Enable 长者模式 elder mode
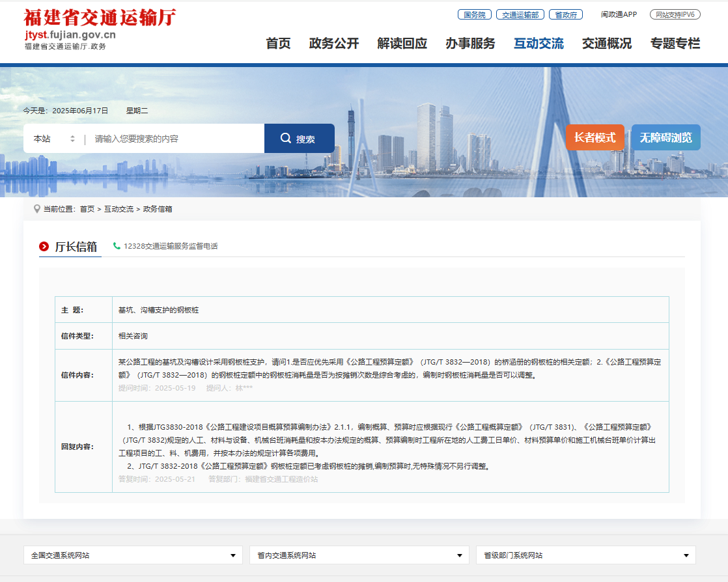The image size is (728, 582). [x=595, y=138]
